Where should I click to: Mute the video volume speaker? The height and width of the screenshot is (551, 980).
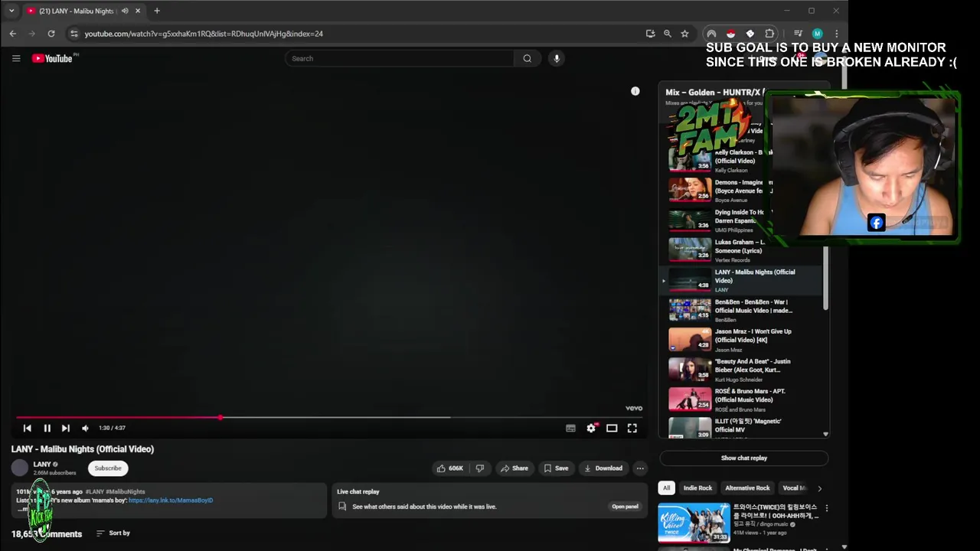pos(85,429)
